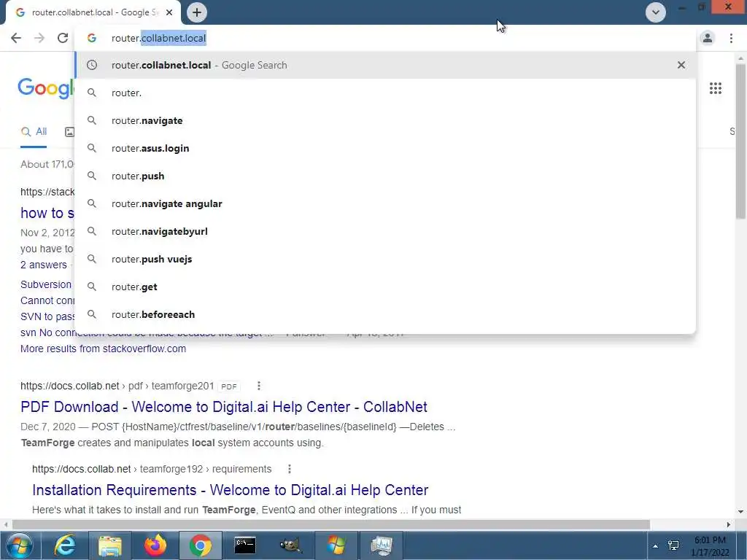Click the scroll right arrow
This screenshot has width=747, height=560.
pyautogui.click(x=729, y=524)
